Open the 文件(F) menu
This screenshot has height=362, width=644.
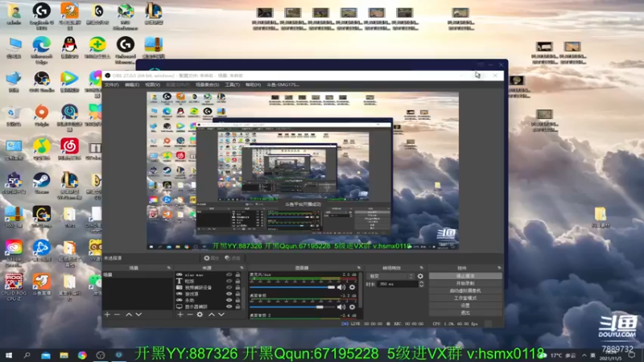click(111, 84)
